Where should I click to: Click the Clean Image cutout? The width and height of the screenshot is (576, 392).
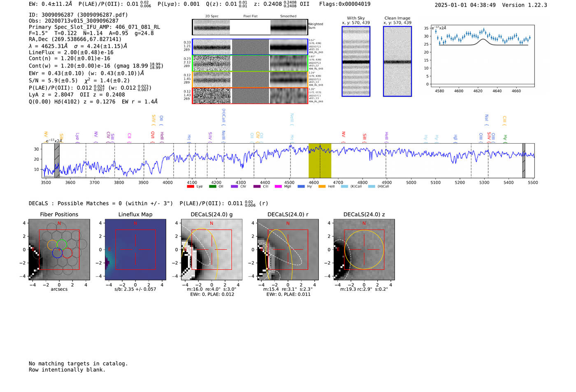(397, 61)
